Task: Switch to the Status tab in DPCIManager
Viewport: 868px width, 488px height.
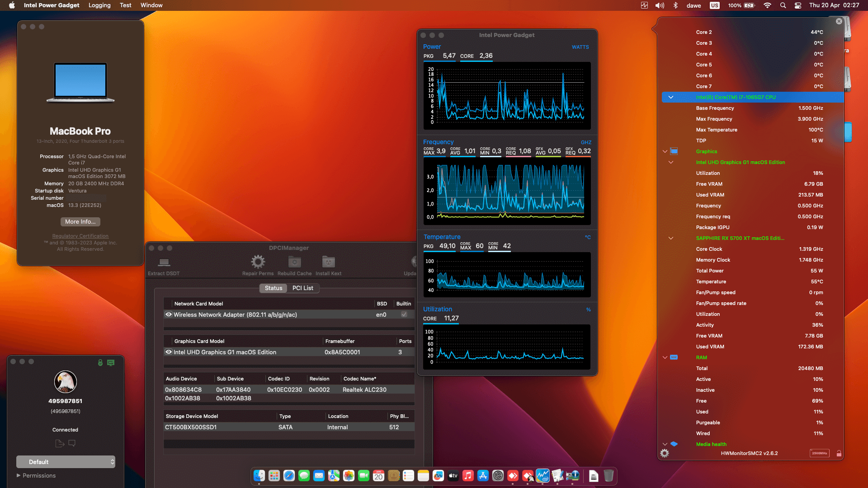Action: [273, 288]
